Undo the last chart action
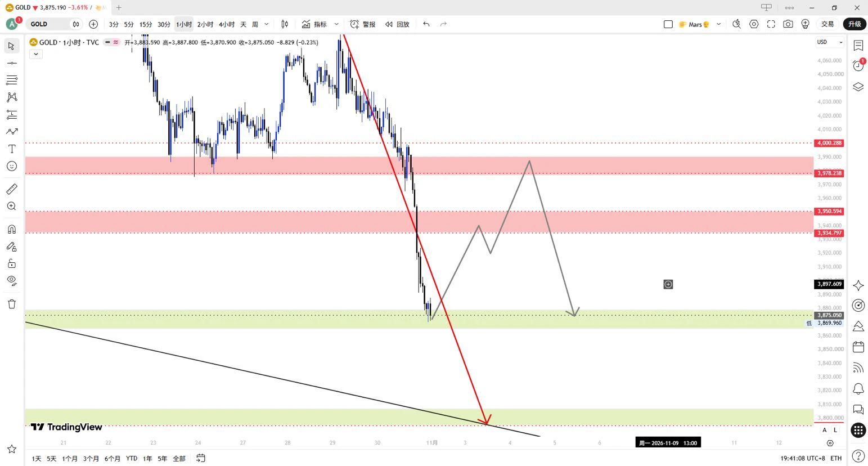This screenshot has width=868, height=466. [426, 24]
